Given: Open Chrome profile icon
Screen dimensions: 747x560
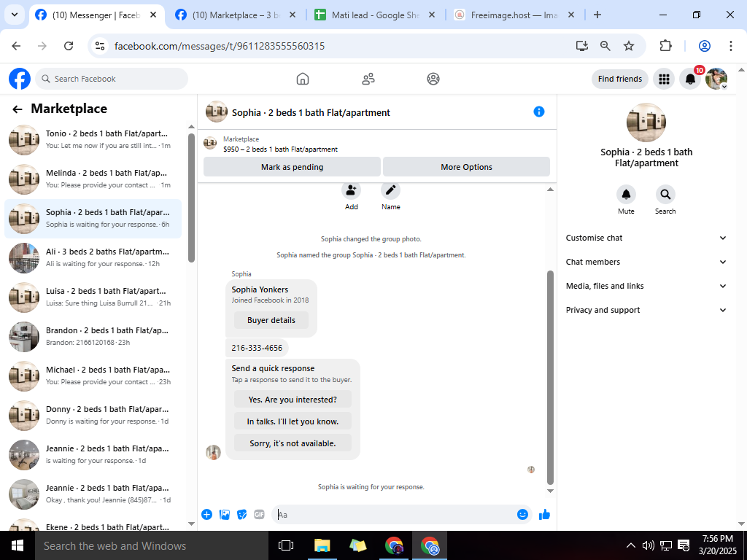Looking at the screenshot, I should [x=705, y=46].
